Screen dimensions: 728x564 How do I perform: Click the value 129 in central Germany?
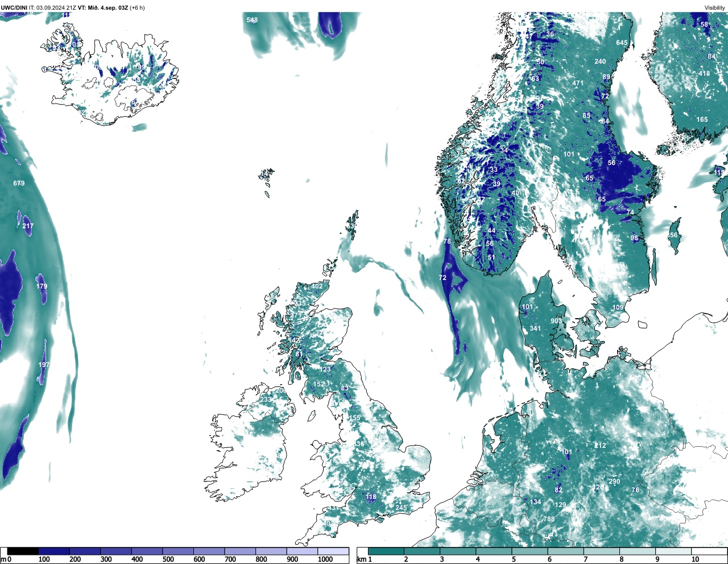coord(560,505)
